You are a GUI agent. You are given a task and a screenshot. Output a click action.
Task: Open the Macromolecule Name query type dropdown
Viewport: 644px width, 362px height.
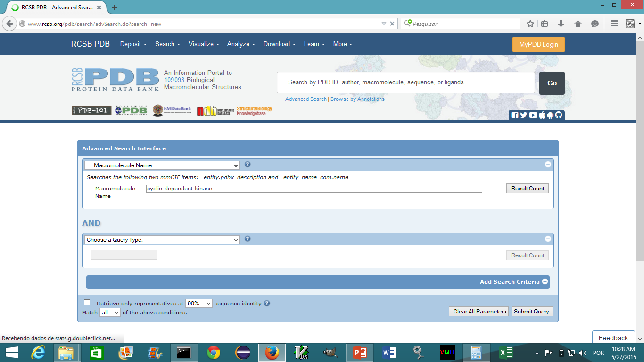tap(162, 165)
